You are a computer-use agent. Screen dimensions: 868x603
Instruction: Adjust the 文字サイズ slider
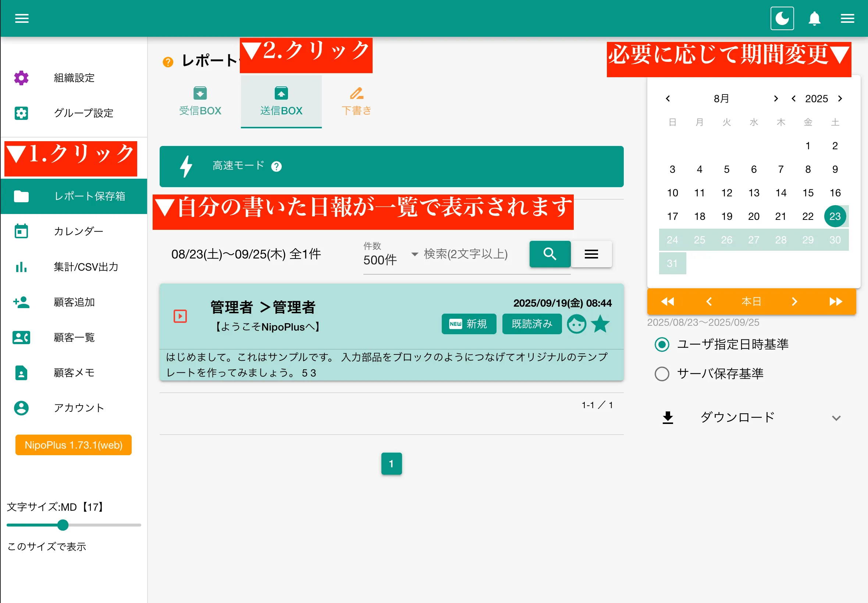tap(64, 525)
